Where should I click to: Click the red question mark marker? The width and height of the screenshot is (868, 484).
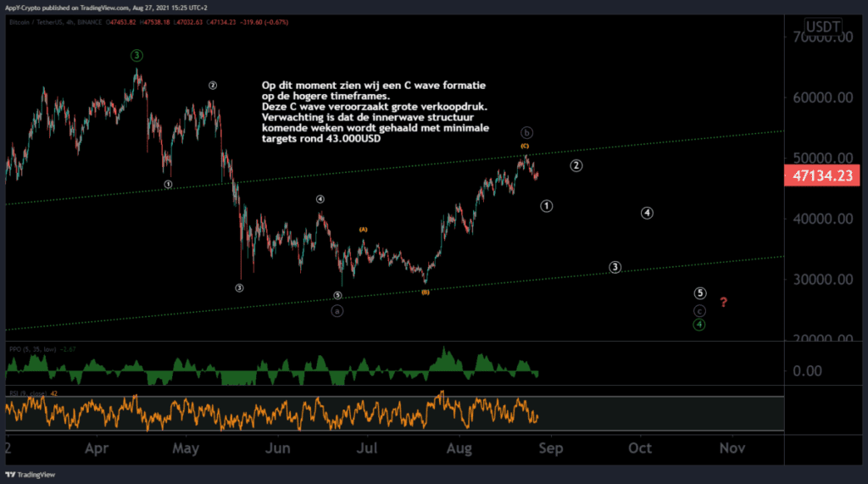pyautogui.click(x=724, y=302)
